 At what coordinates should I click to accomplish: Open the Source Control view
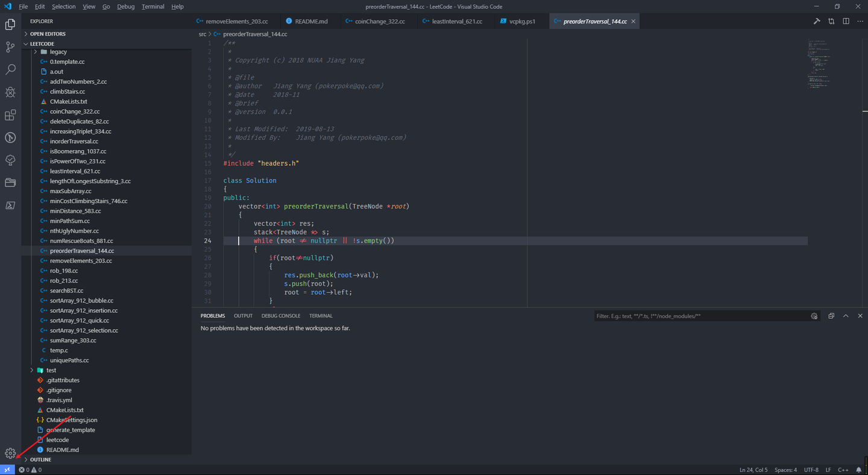click(10, 47)
